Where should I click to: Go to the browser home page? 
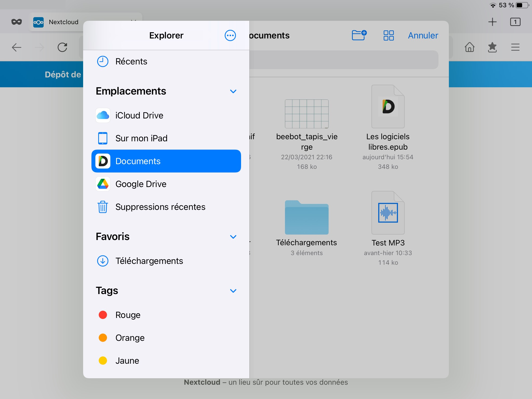469,47
